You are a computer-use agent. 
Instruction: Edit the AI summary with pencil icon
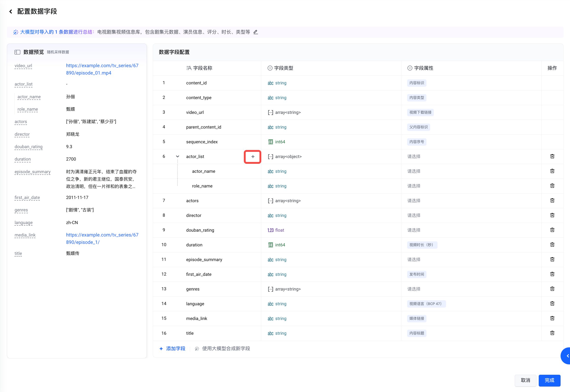(x=255, y=32)
